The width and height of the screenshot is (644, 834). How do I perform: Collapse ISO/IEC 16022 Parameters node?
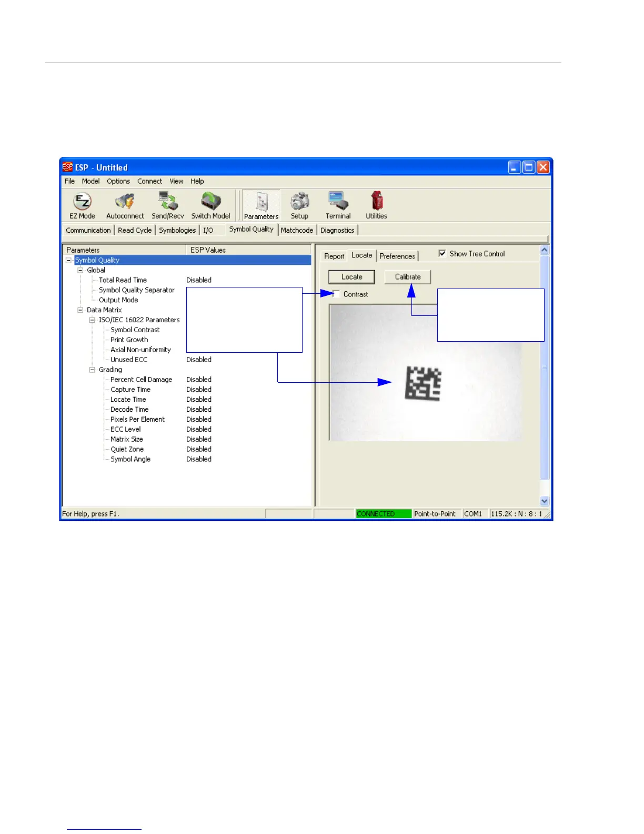pos(92,320)
